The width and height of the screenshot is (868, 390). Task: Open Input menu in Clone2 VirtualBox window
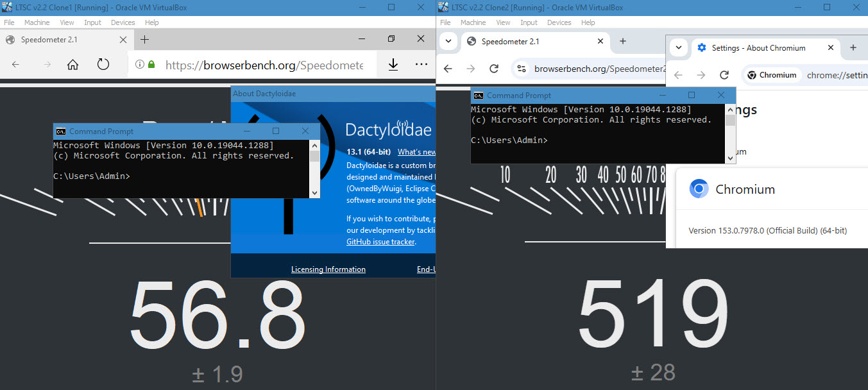pyautogui.click(x=529, y=22)
